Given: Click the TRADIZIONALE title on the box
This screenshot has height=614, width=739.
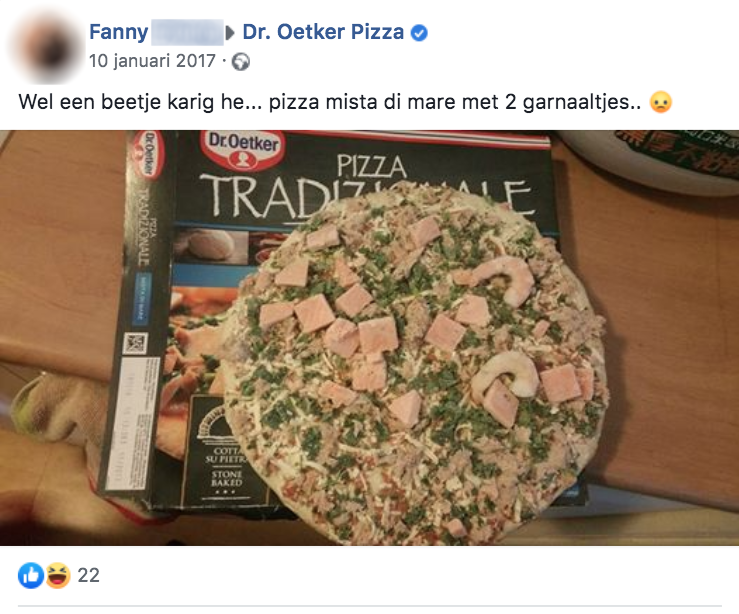Looking at the screenshot, I should (x=365, y=198).
